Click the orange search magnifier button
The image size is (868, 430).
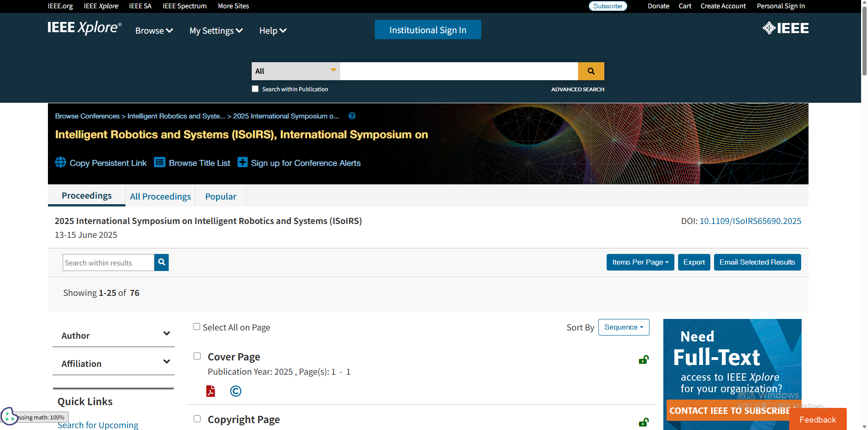(x=590, y=71)
